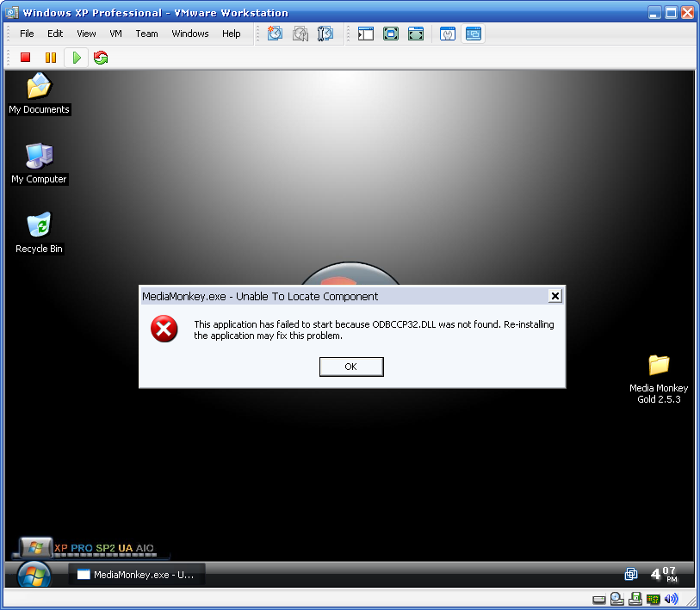Image resolution: width=700 pixels, height=610 pixels.
Task: Open the Edit menu
Action: pyautogui.click(x=55, y=34)
